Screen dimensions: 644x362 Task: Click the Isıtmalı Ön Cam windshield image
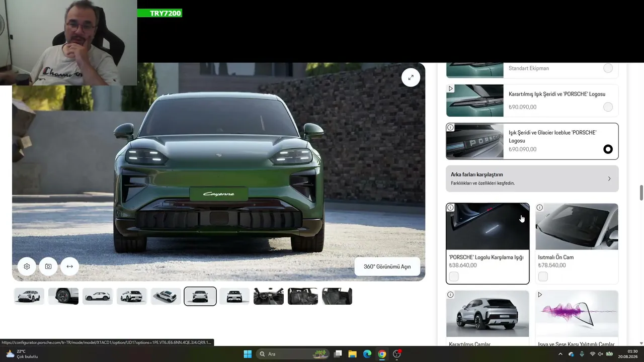(x=577, y=227)
